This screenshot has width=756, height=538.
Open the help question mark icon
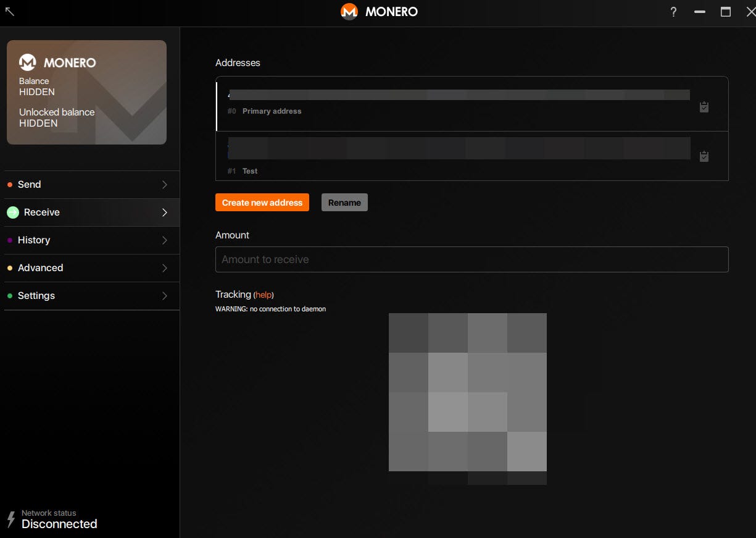673,12
